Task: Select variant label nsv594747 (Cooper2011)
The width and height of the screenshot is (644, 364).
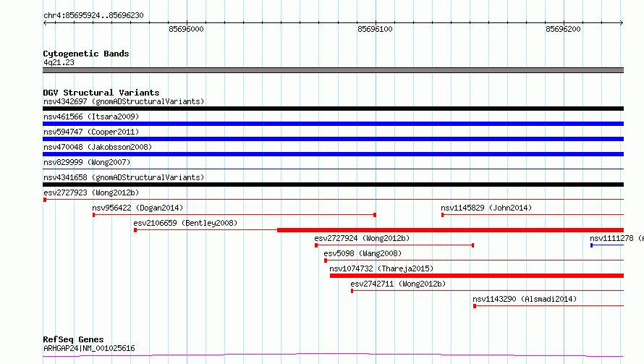Action: [91, 132]
